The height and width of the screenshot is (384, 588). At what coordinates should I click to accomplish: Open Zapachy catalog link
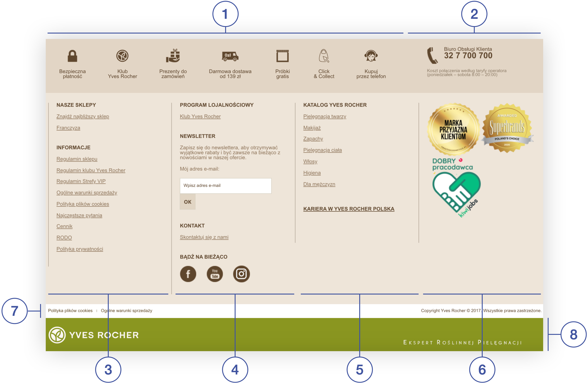[313, 139]
